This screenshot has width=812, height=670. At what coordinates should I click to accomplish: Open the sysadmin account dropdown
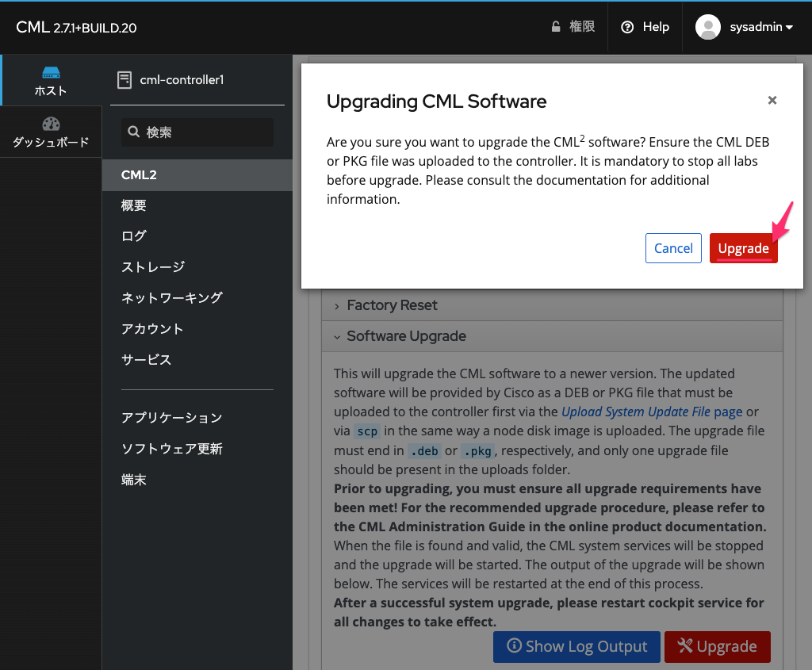761,27
